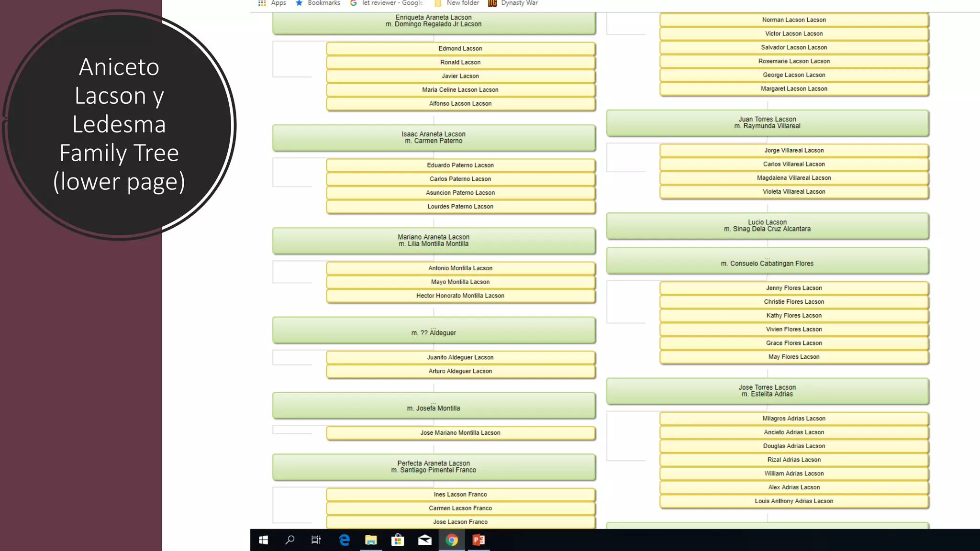Viewport: 980px width, 551px height.
Task: Switch to PowerPoint via taskbar icon
Action: point(479,540)
